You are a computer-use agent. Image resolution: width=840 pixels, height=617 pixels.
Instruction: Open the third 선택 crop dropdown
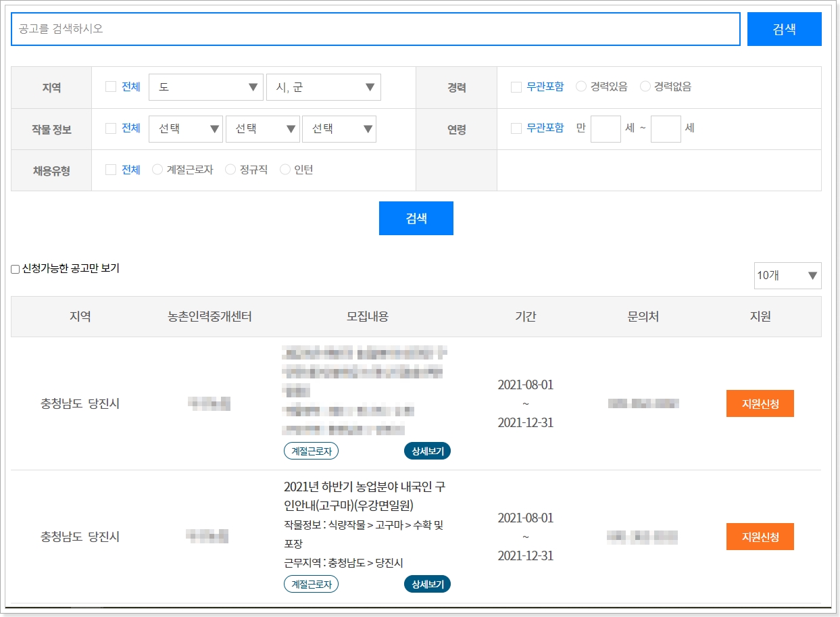339,129
